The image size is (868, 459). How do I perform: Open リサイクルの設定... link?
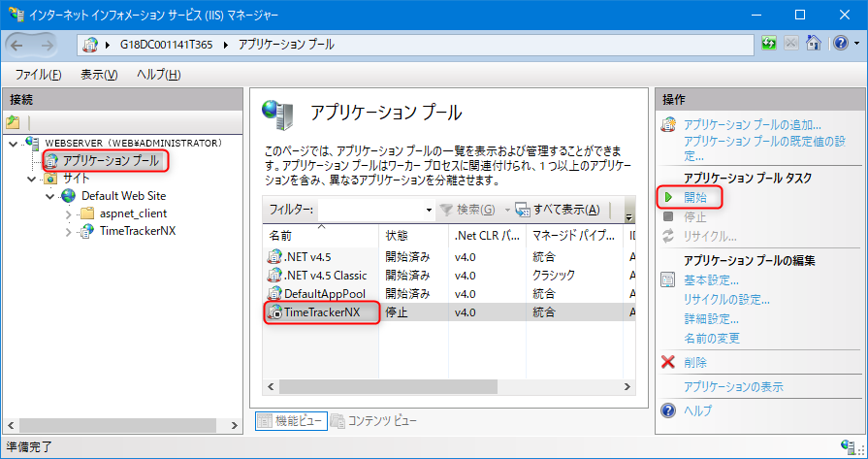click(726, 300)
